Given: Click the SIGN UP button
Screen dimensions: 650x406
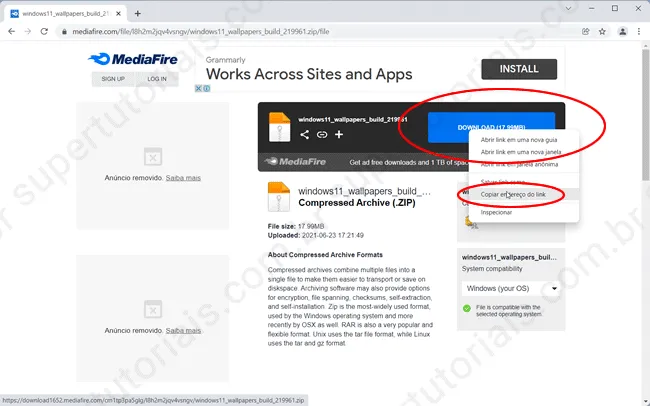Looking at the screenshot, I should [x=113, y=78].
